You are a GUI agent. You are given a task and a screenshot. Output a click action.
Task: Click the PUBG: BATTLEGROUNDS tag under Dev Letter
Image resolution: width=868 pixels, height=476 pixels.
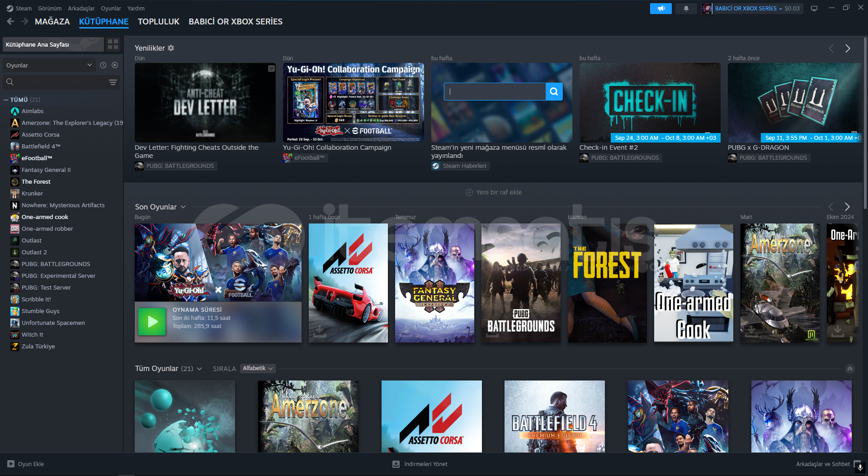(176, 166)
